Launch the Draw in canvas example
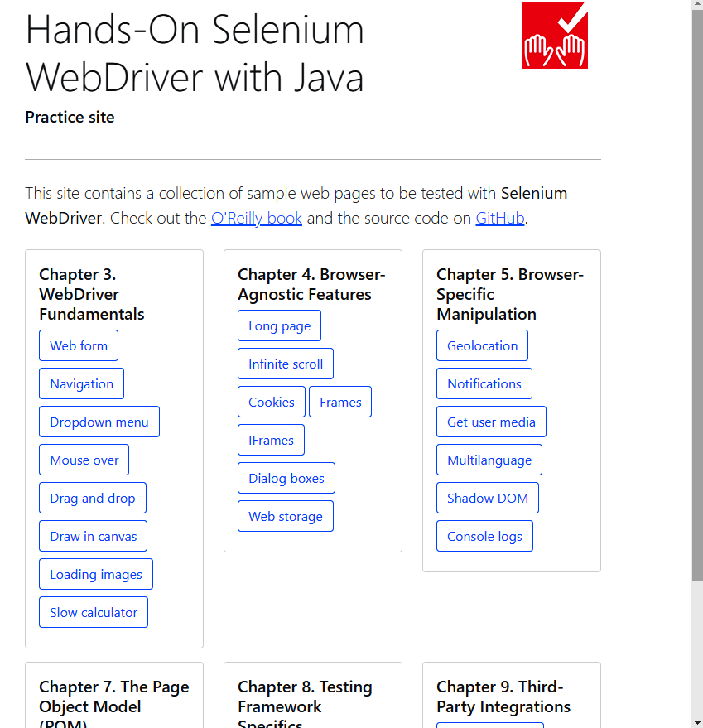This screenshot has width=703, height=728. coord(94,537)
